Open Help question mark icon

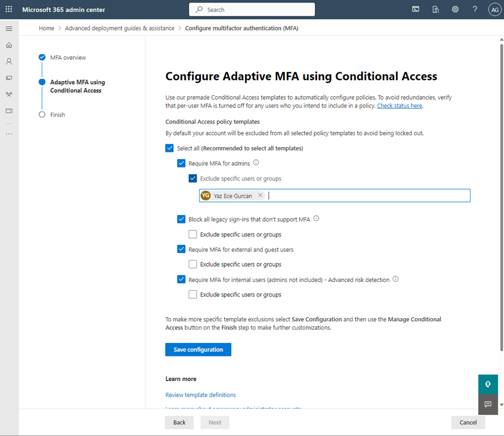pos(475,9)
